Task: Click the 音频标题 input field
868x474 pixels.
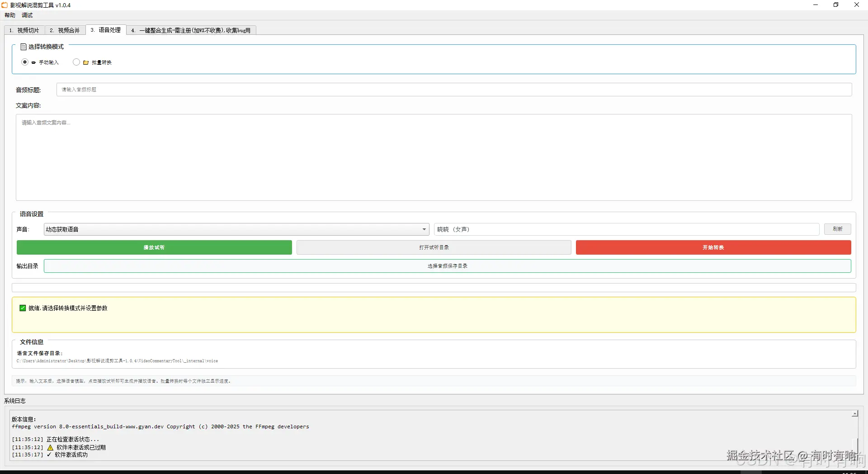Action: [454, 90]
